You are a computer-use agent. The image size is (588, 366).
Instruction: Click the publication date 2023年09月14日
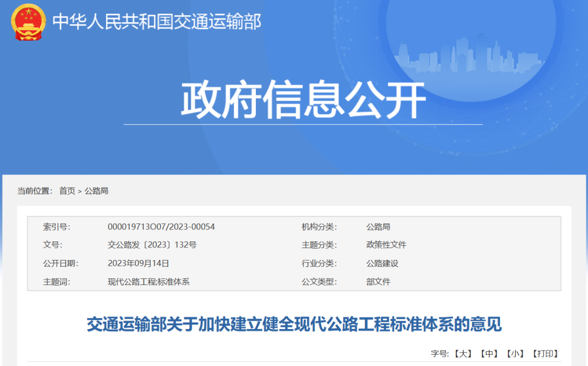click(x=138, y=263)
